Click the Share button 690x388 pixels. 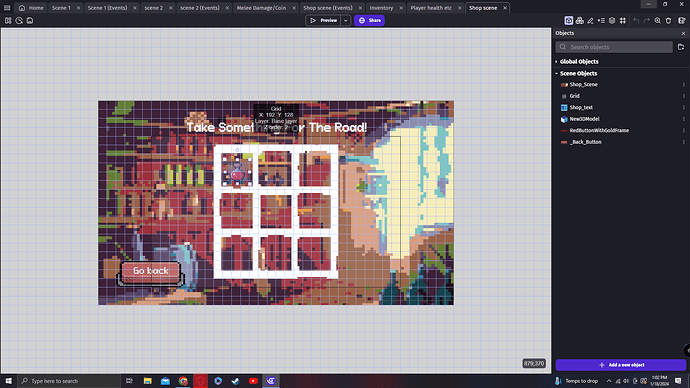click(x=369, y=20)
